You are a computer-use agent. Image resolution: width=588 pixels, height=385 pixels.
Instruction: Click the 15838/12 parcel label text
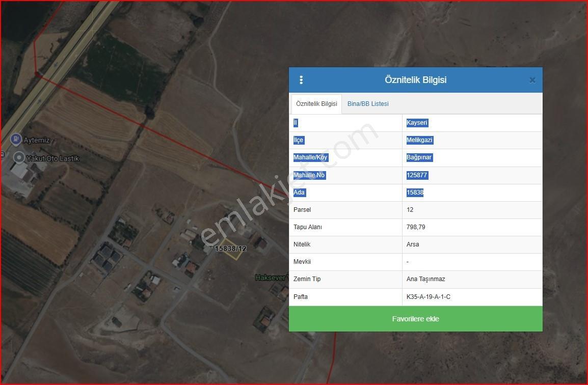231,249
